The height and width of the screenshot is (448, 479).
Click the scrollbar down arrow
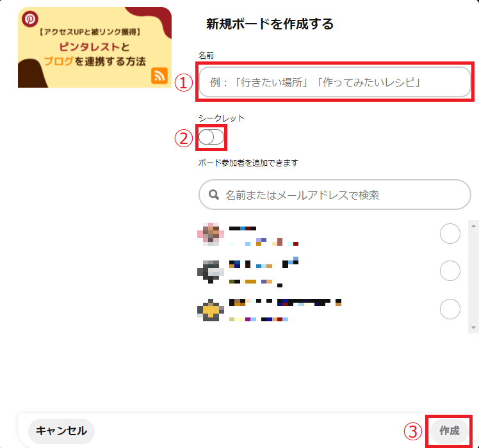point(473,328)
